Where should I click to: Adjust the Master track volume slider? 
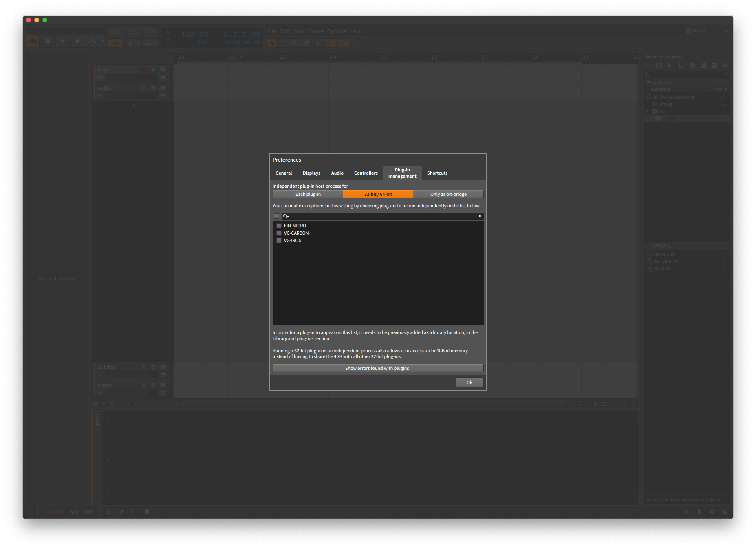tap(131, 393)
